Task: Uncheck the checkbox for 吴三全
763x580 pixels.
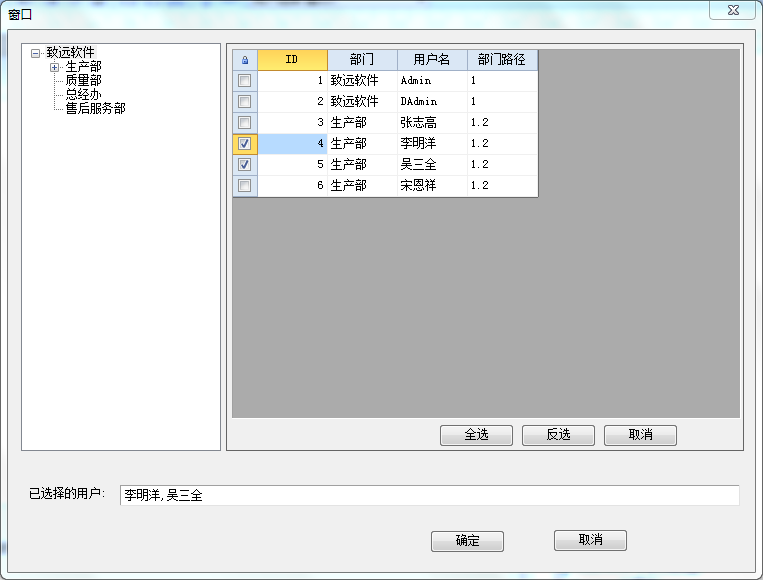Action: [x=245, y=165]
